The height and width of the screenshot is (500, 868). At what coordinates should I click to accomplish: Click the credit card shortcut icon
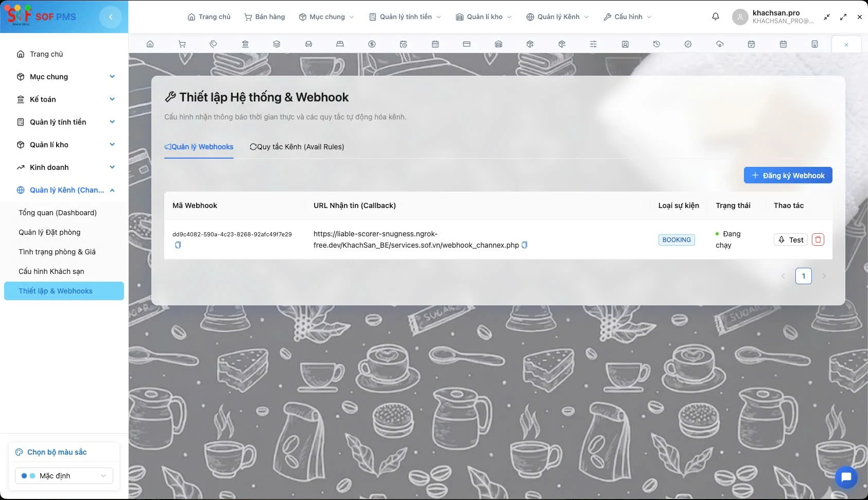466,44
